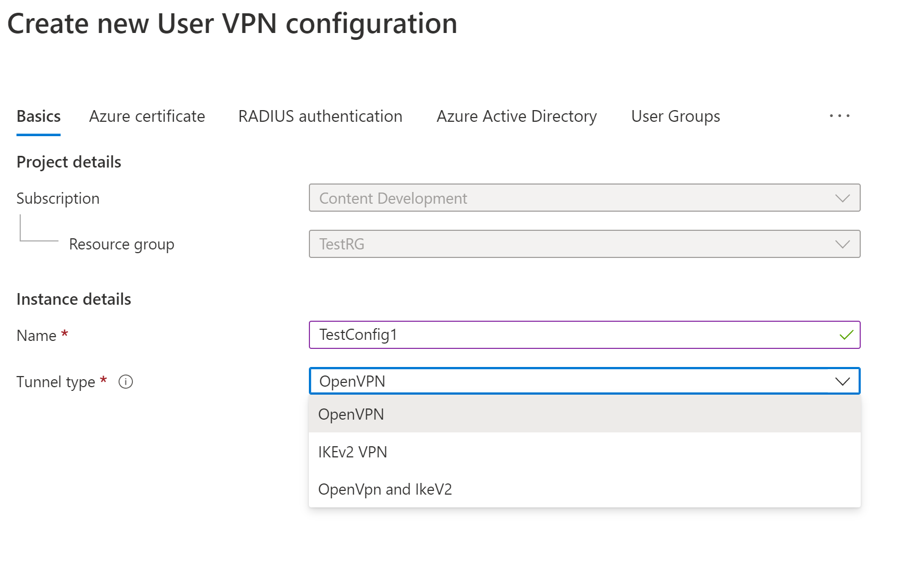The width and height of the screenshot is (924, 576).
Task: Expand the Subscription dropdown chevron
Action: click(x=842, y=198)
